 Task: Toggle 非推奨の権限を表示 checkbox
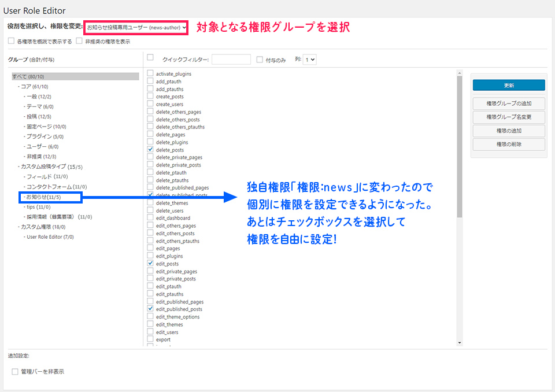79,41
